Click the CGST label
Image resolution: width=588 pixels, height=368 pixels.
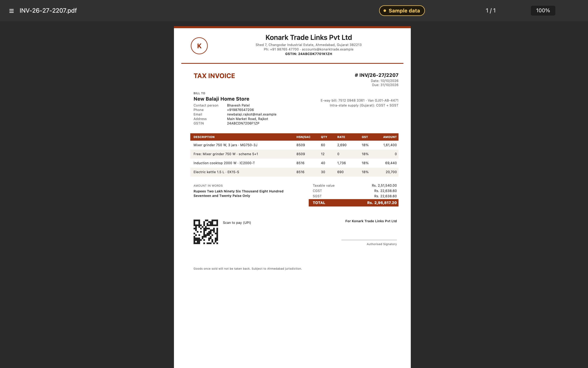[317, 191]
